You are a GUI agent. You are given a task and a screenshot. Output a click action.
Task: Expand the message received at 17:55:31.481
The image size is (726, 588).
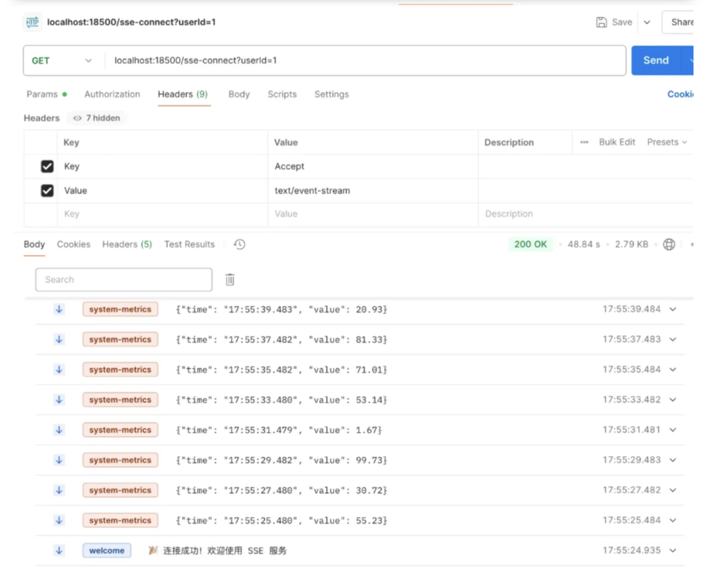click(x=673, y=430)
